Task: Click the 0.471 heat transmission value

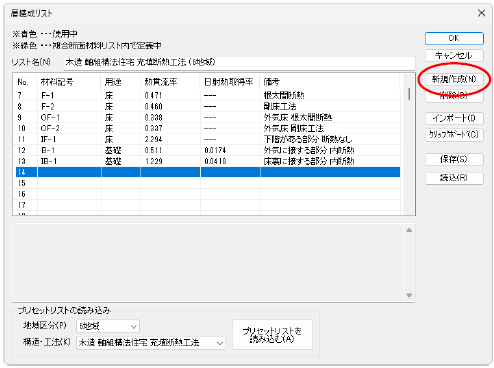Action: [153, 96]
